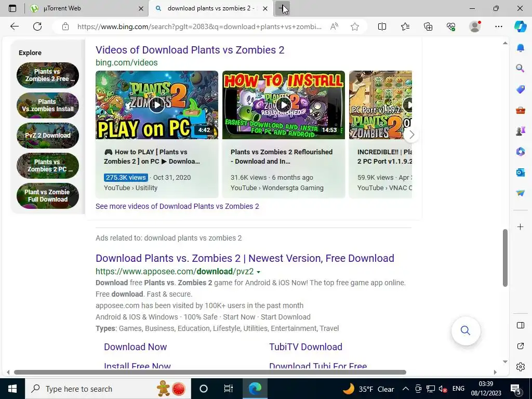Open the muted volume tray icon

[443, 389]
